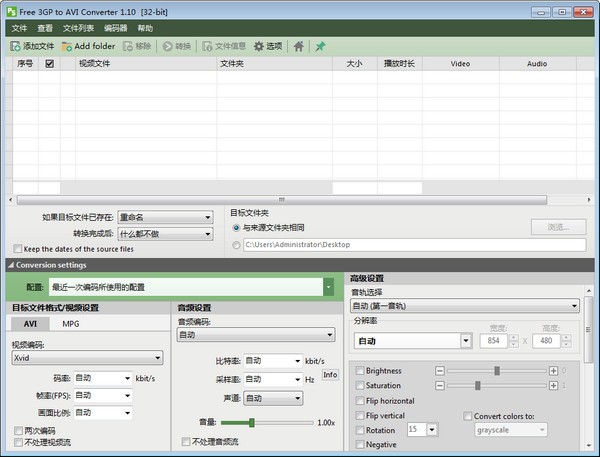Open 选项 (options) gear icon

click(259, 46)
